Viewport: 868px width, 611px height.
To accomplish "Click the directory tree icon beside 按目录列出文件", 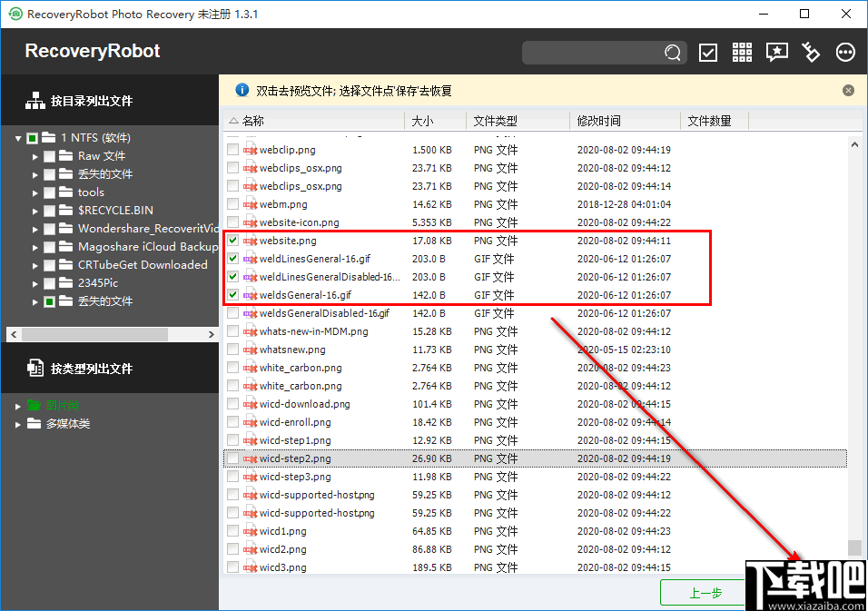I will 35,101.
